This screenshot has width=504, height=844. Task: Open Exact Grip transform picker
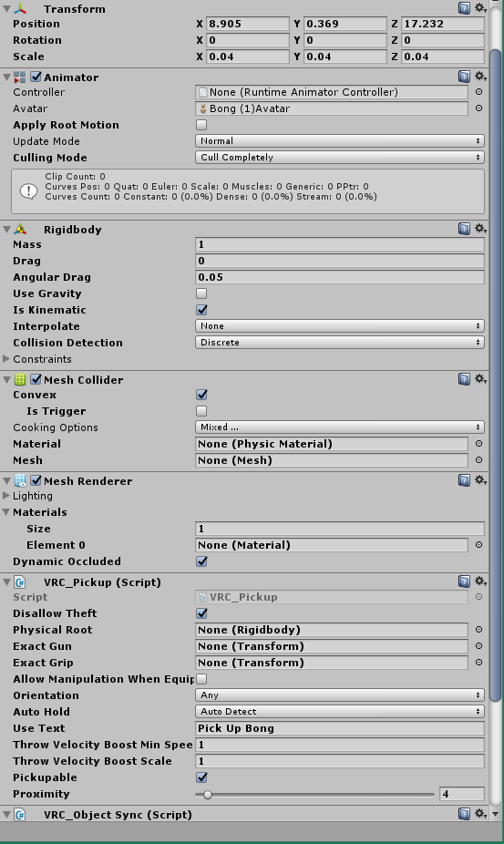[x=478, y=662]
